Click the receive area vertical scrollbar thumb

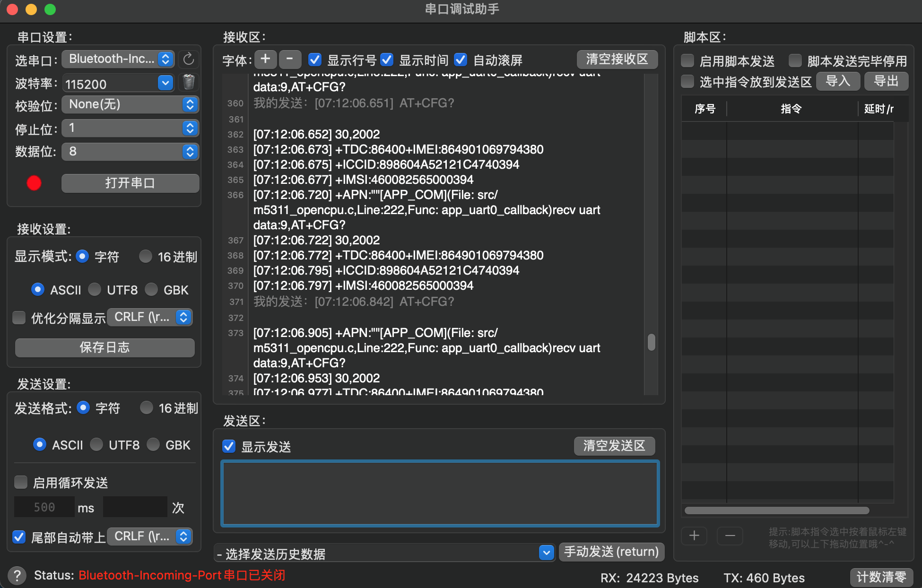652,342
